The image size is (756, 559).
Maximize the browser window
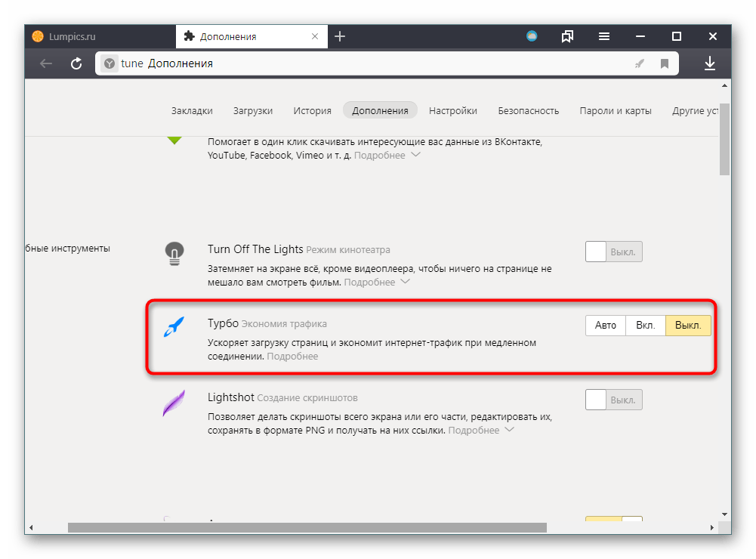(x=677, y=36)
